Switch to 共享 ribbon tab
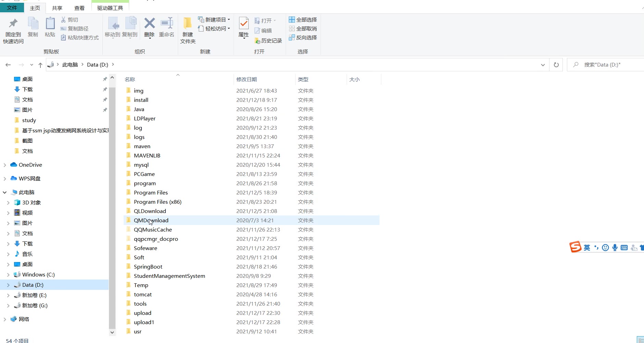This screenshot has height=343, width=644. coord(57,8)
